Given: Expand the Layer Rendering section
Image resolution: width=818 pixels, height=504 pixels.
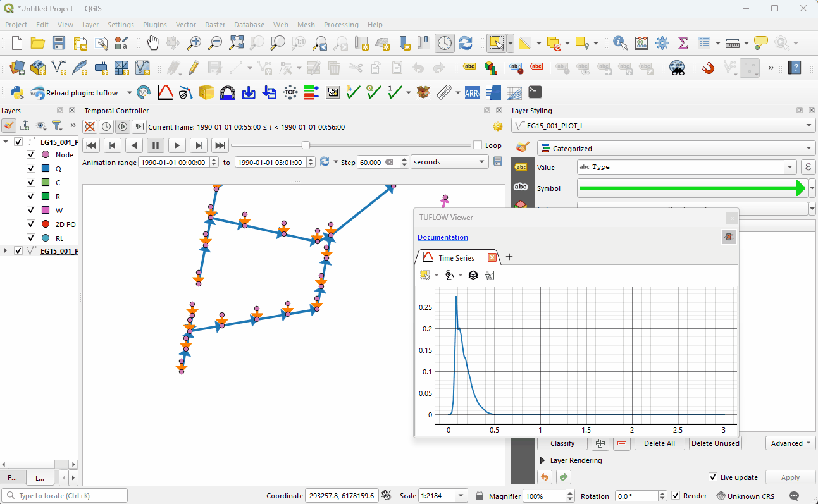Looking at the screenshot, I should 542,460.
